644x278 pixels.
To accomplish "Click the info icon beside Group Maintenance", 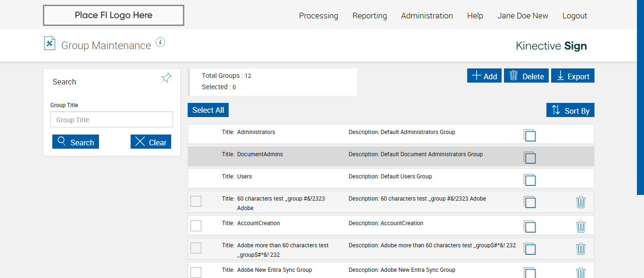I will (x=160, y=42).
